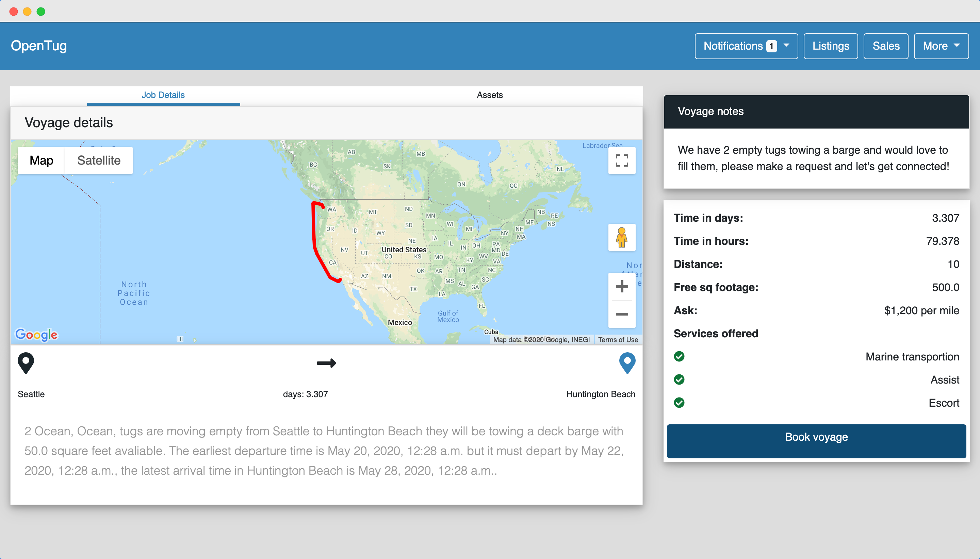980x559 pixels.
Task: Zoom in with the map plus button
Action: click(x=622, y=286)
